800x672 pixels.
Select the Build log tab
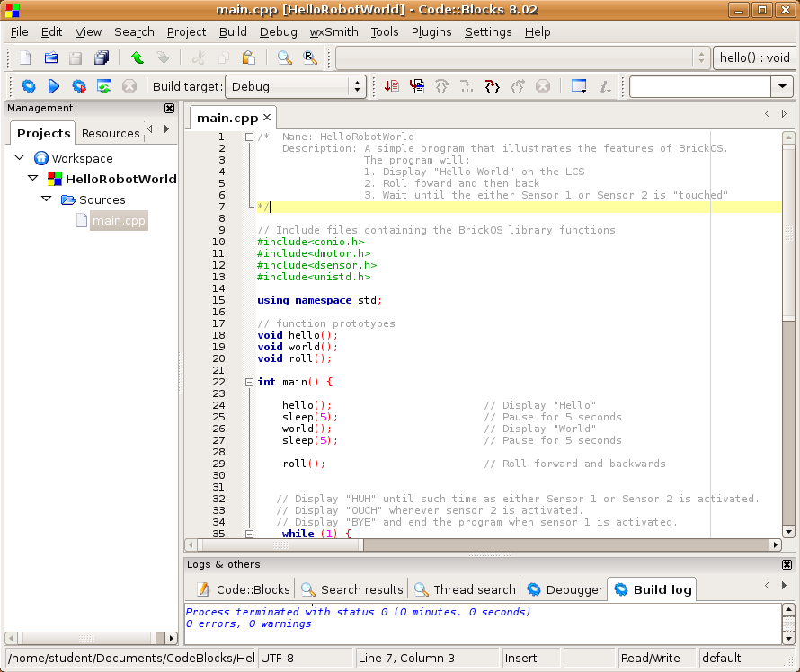click(653, 589)
